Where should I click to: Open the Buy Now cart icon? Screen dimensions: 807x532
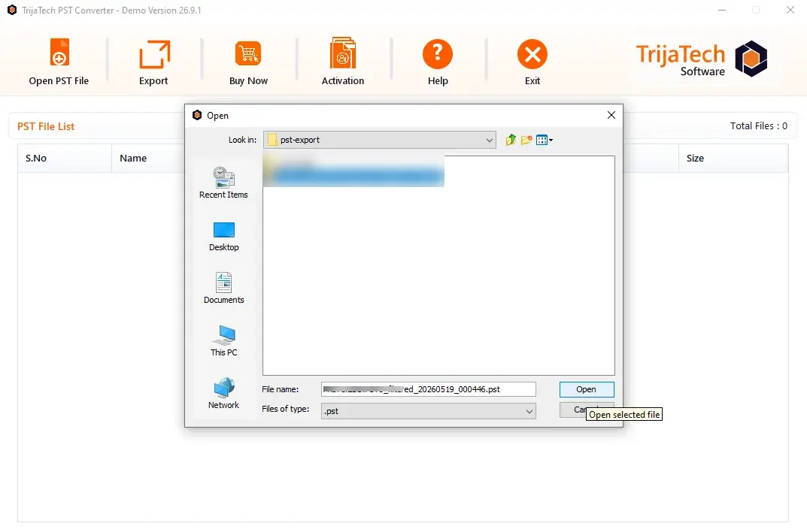tap(249, 53)
